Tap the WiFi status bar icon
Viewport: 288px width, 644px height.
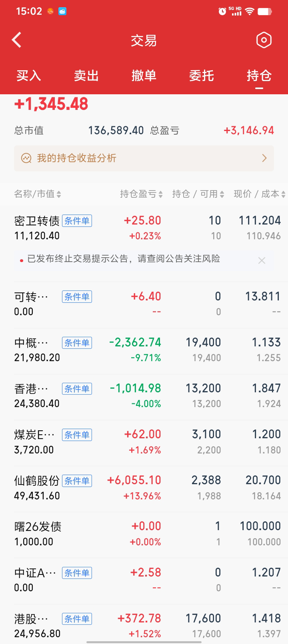(250, 11)
